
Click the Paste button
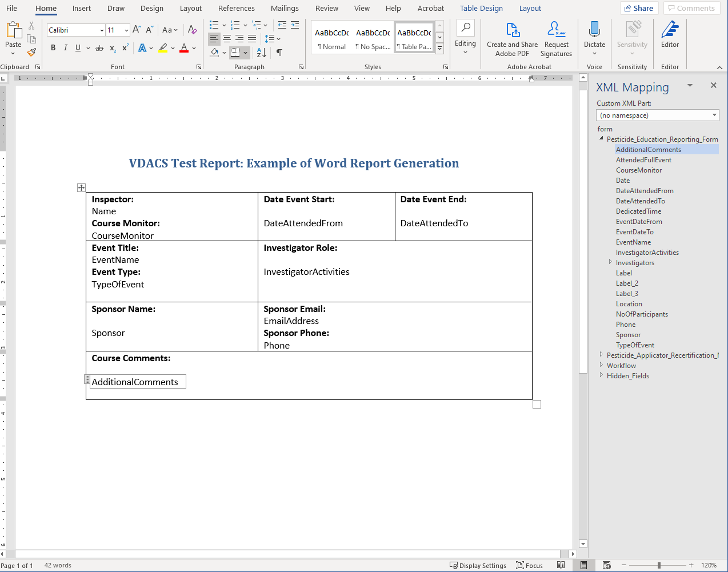(13, 38)
